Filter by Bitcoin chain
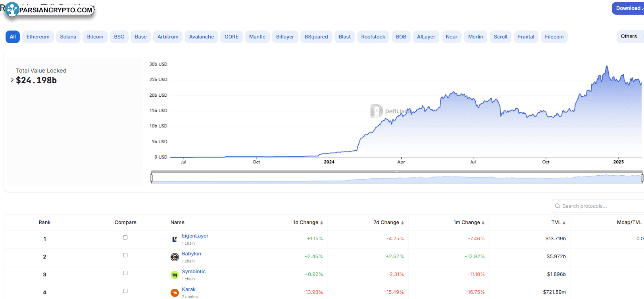The width and height of the screenshot is (644, 299). (x=95, y=37)
